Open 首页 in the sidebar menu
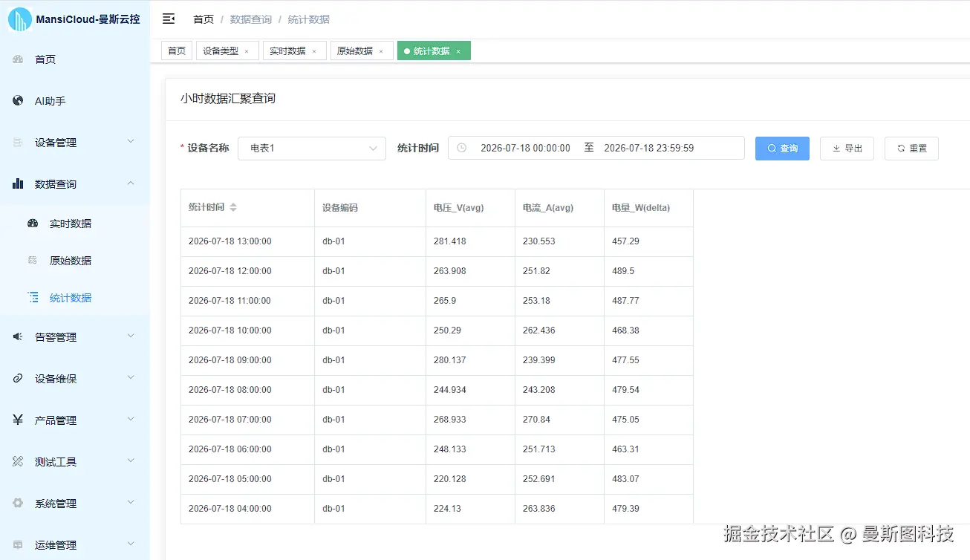This screenshot has height=560, width=970. [x=75, y=59]
